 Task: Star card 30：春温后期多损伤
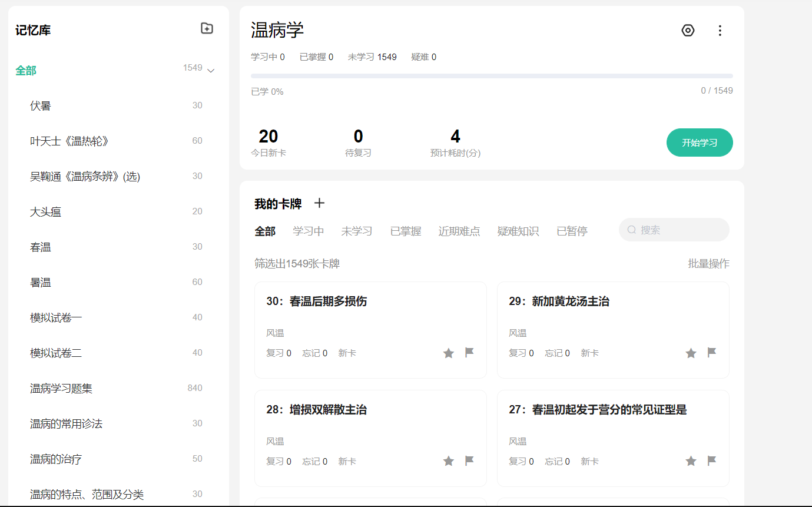449,353
